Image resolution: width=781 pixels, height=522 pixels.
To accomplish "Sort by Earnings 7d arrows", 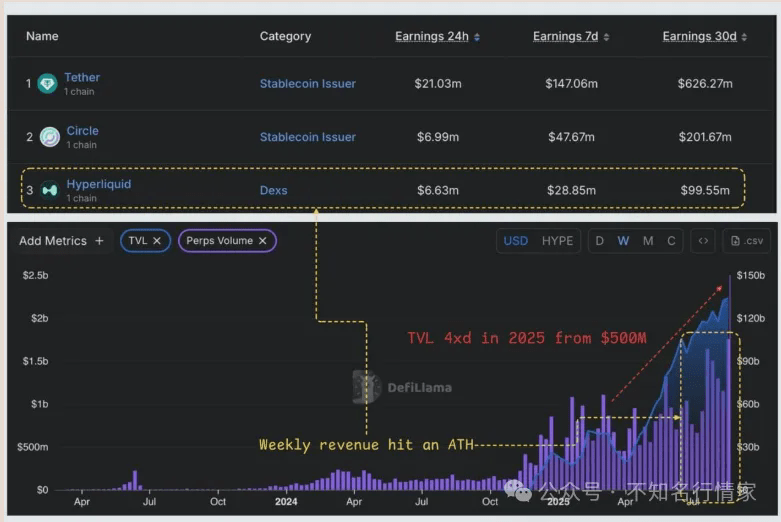I will (x=606, y=37).
